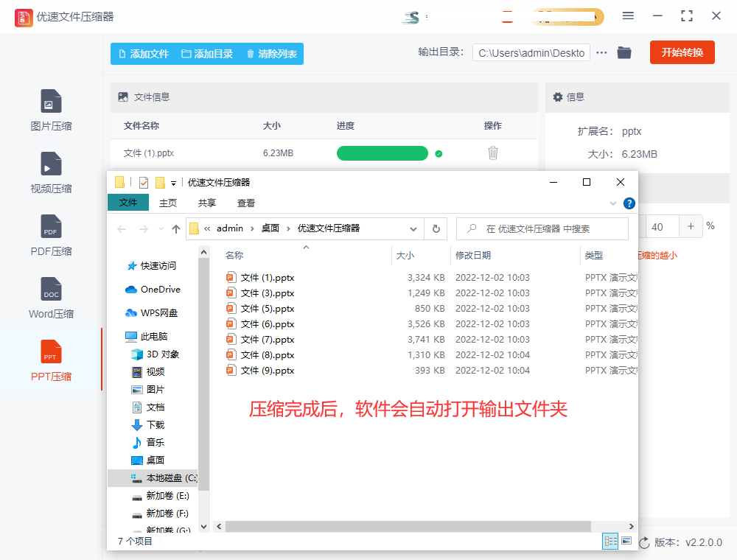Click the 添加文件 add file button
This screenshot has height=560, width=737.
pyautogui.click(x=144, y=54)
